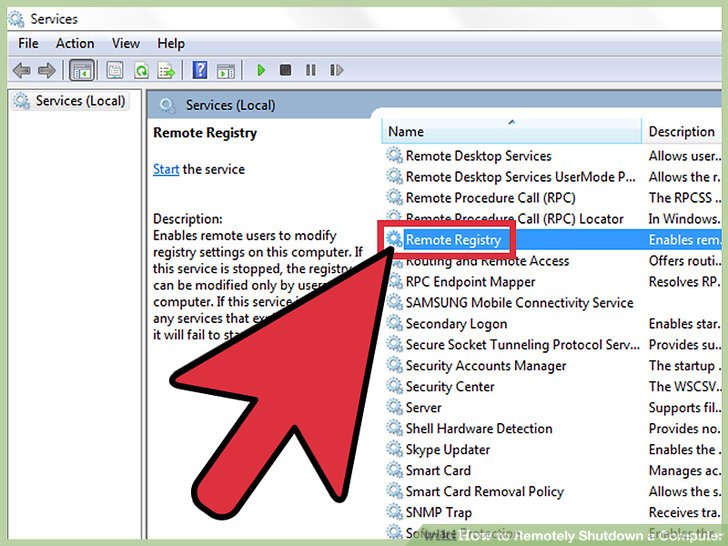This screenshot has width=728, height=546.
Task: Click the Start link for Remote Registry
Action: coord(166,169)
